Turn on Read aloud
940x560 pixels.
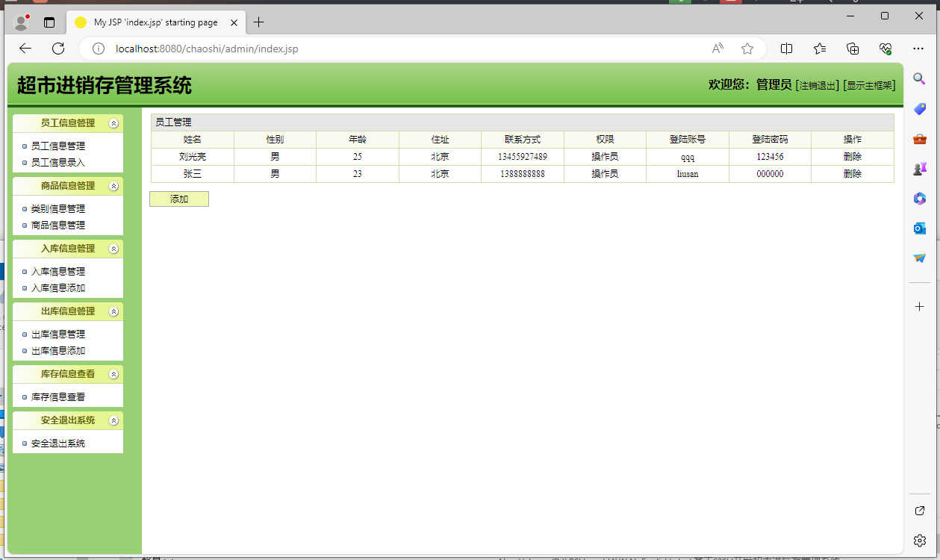(x=718, y=49)
